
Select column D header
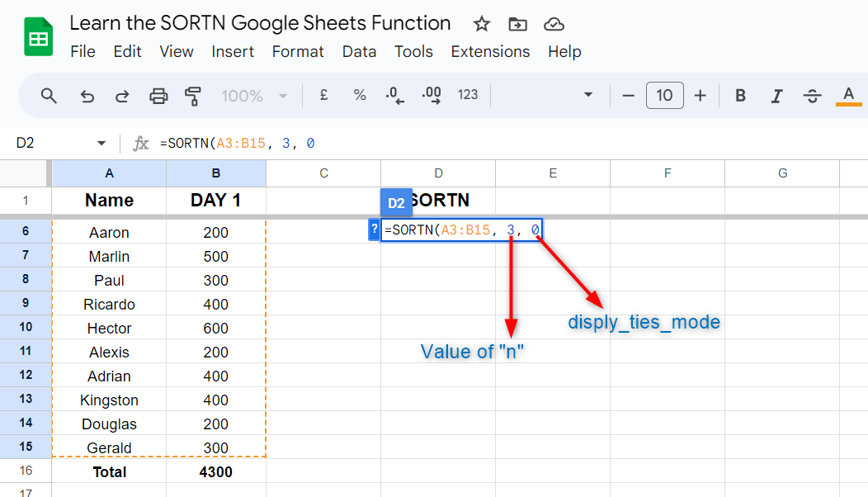click(438, 173)
